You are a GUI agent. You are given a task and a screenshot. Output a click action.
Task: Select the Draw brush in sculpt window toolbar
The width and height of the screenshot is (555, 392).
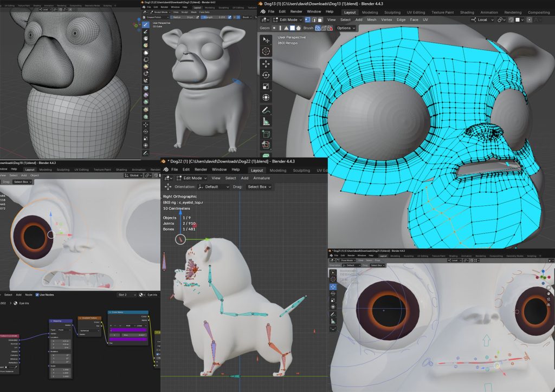(x=145, y=25)
